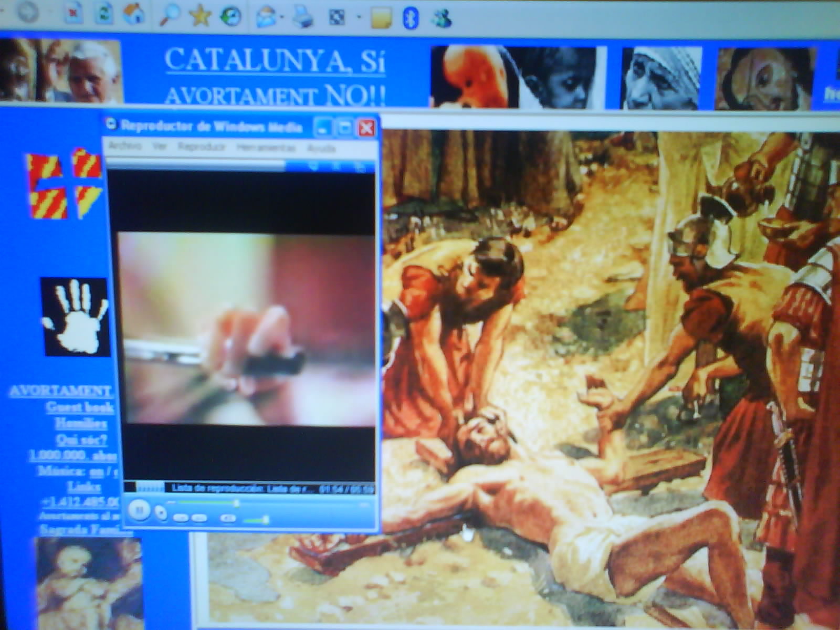Click the Print icon in browser toolbar
Screen dimensions: 840x630
[303, 17]
